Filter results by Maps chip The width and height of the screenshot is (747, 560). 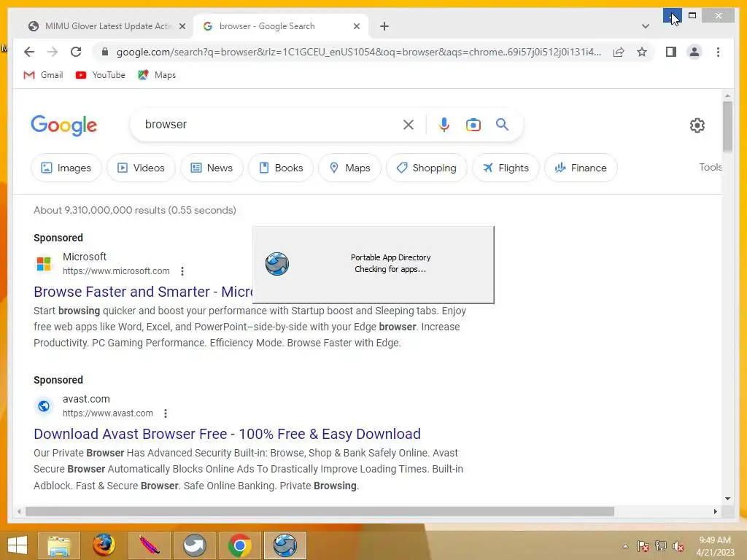point(349,168)
